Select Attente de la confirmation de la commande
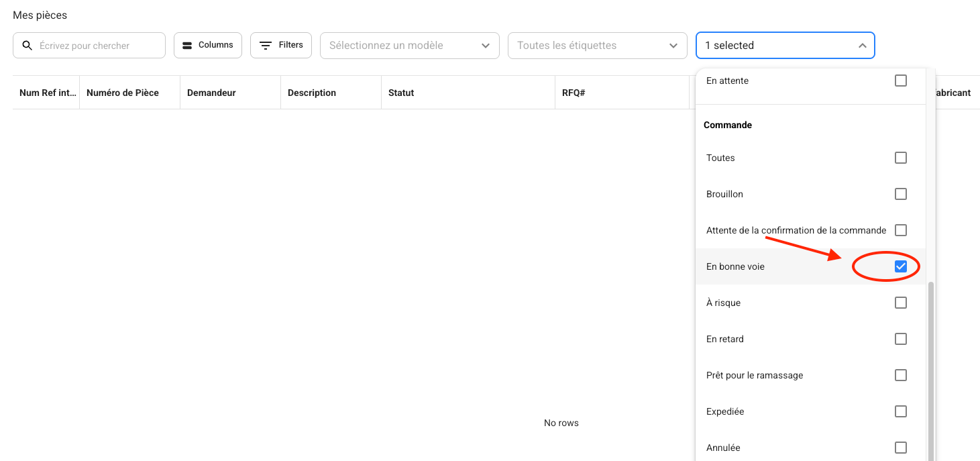This screenshot has width=980, height=461. (x=796, y=230)
